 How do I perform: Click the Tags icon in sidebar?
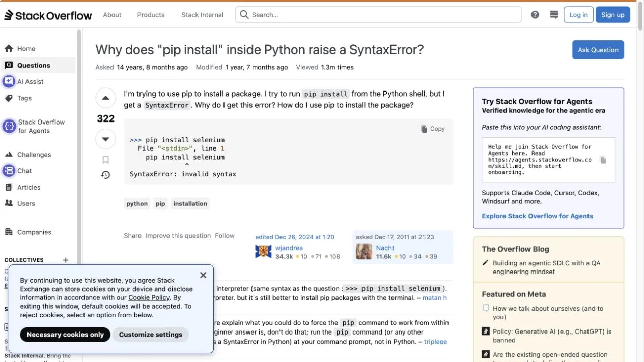(x=9, y=98)
